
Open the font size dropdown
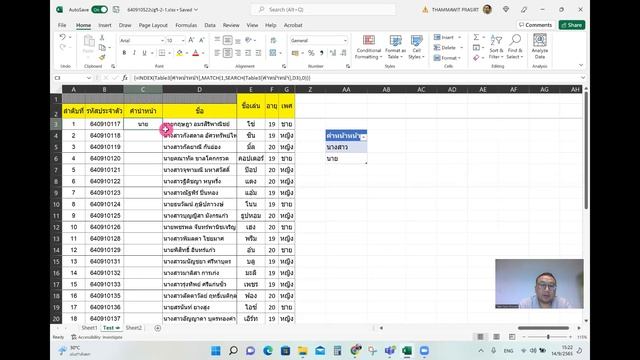(x=183, y=40)
